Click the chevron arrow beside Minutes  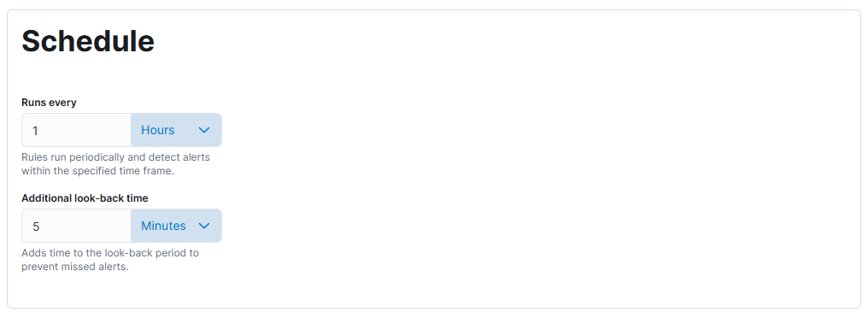(x=204, y=226)
